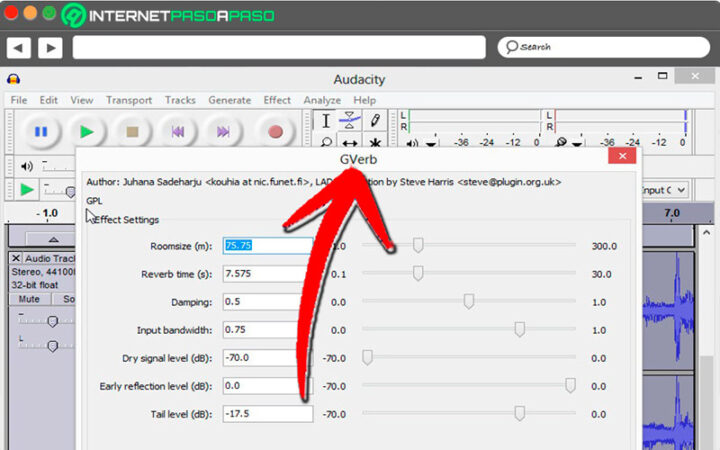Click the microphone recording meter icon
The height and width of the screenshot is (450, 720).
[x=561, y=142]
